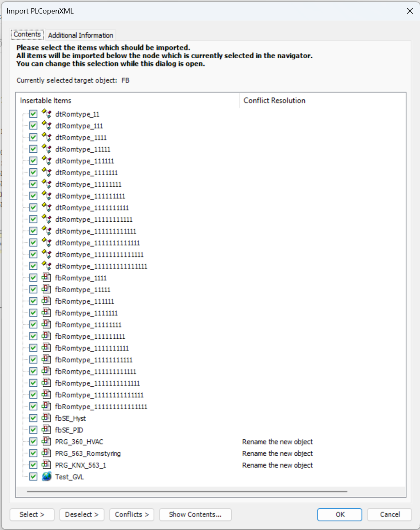
Task: Uncheck the Test_GVL item
Action: coord(33,476)
